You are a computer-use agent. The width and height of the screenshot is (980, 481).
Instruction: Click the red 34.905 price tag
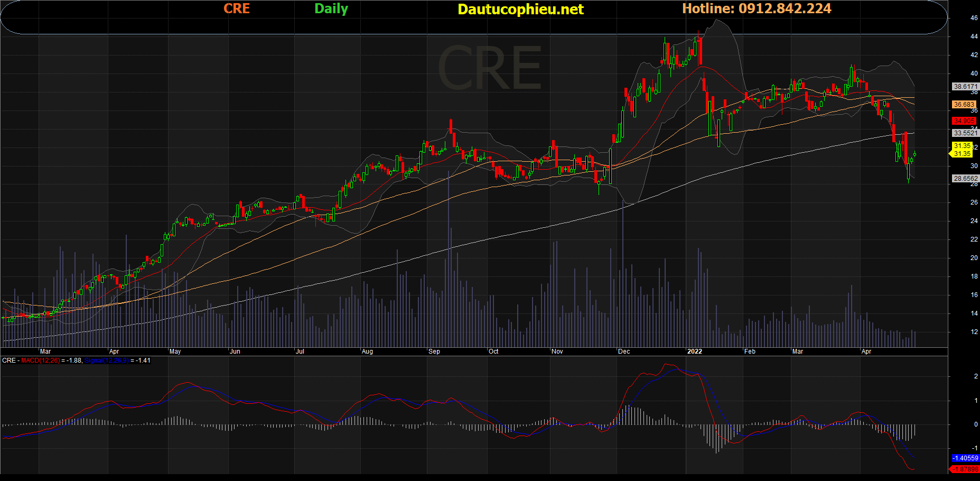coord(964,121)
